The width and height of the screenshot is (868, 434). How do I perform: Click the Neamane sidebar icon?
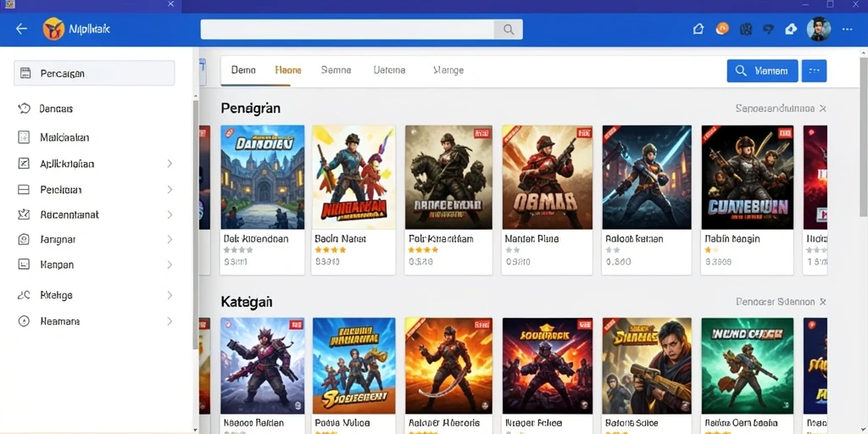pos(24,321)
